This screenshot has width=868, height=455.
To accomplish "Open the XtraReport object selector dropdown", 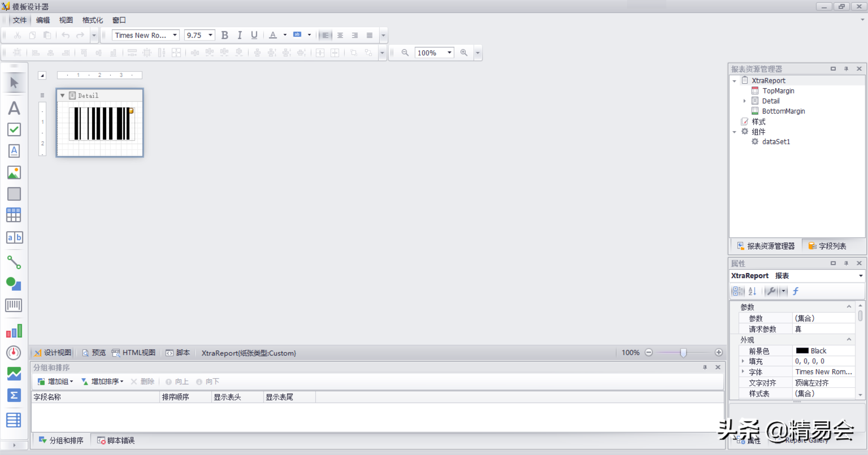I will [860, 276].
